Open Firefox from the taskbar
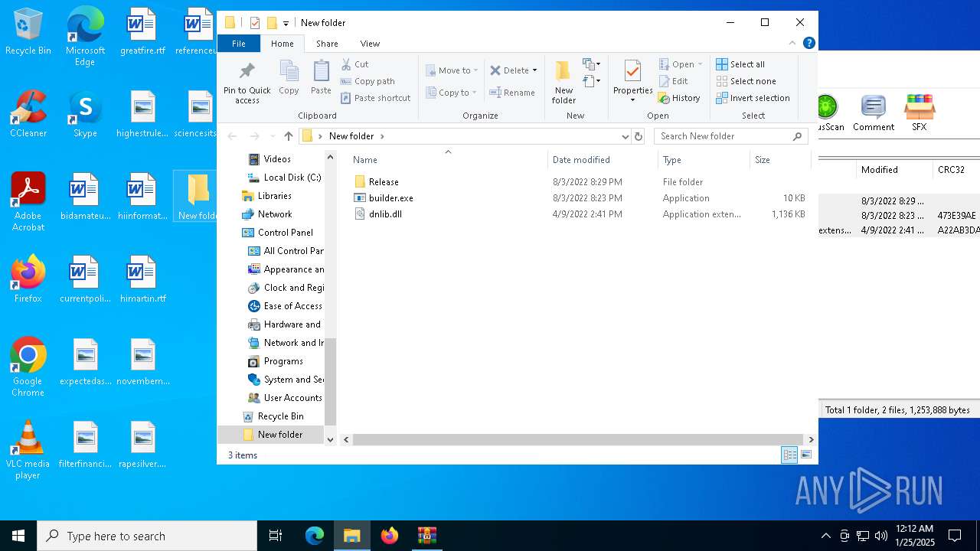 [390, 536]
